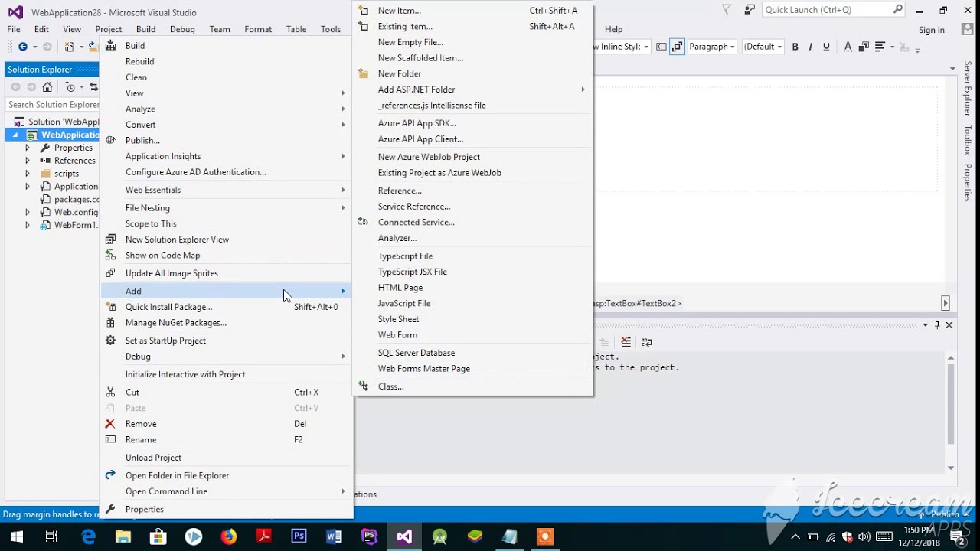Expand the Properties node in Solution Explorer

[28, 148]
